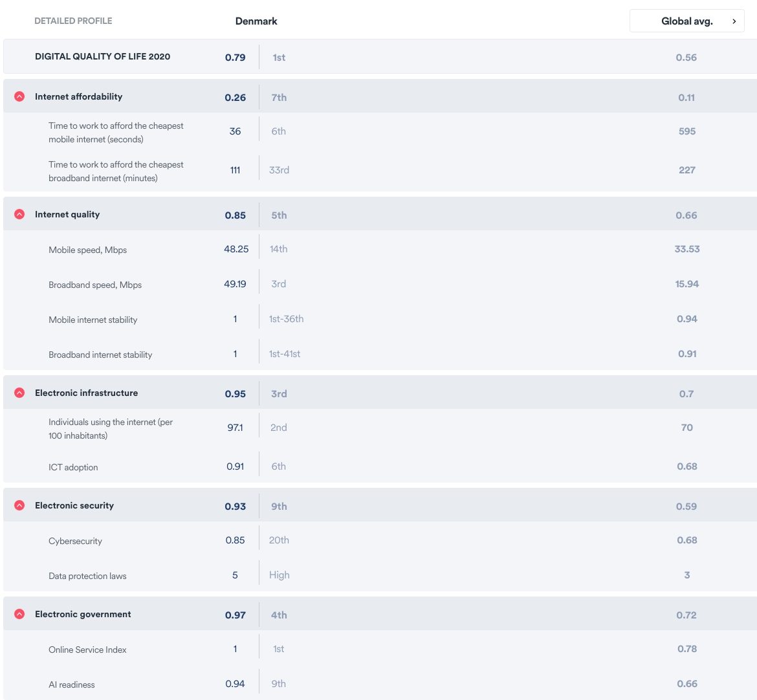Collapse the Electronic infrastructure section
The height and width of the screenshot is (700, 757).
pos(19,393)
